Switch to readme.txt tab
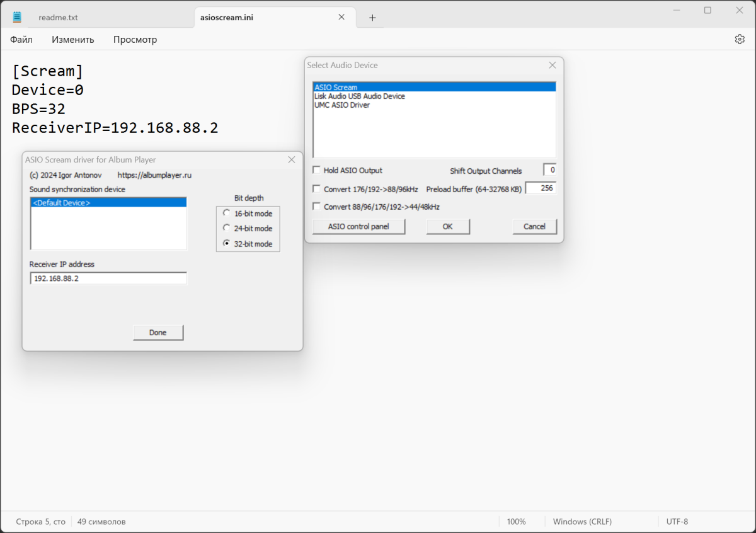This screenshot has height=533, width=756. (58, 18)
